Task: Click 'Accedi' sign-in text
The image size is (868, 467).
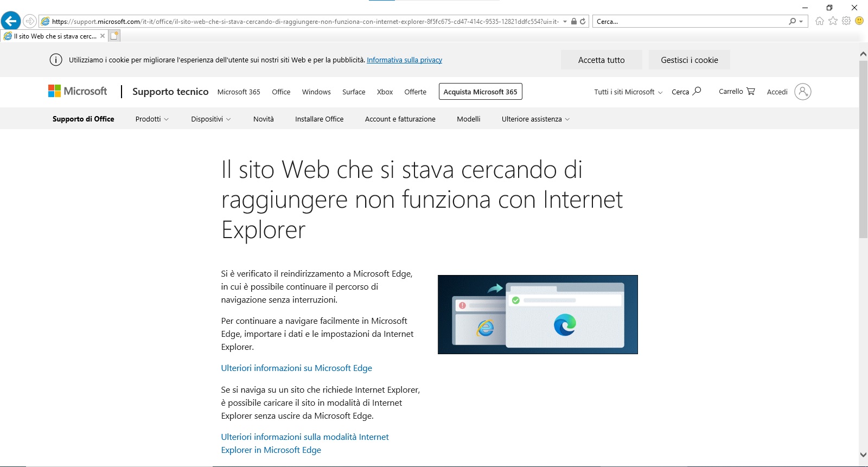Action: (777, 92)
